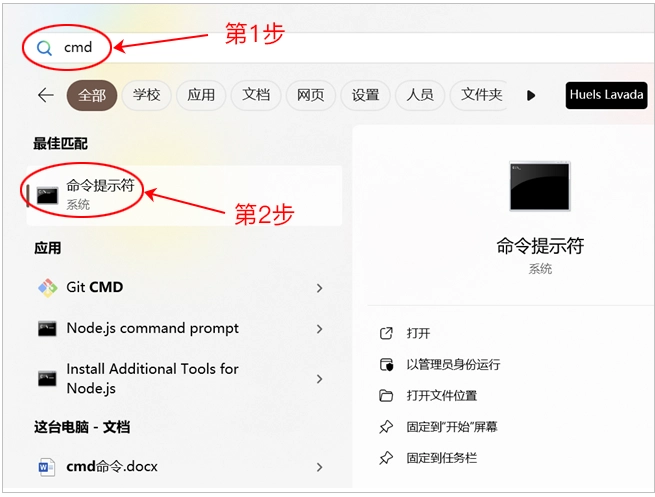The image size is (655, 497).
Task: Switch to the 文档 filter tab
Action: click(256, 95)
